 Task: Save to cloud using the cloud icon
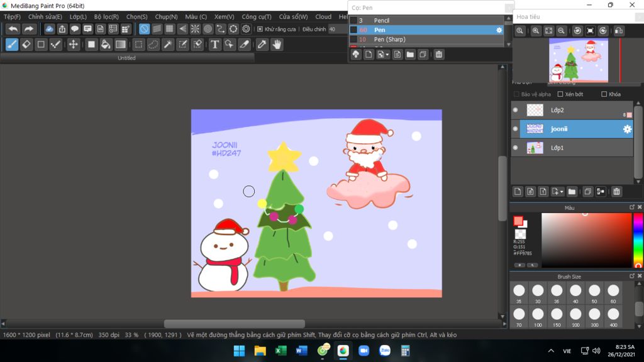click(49, 29)
